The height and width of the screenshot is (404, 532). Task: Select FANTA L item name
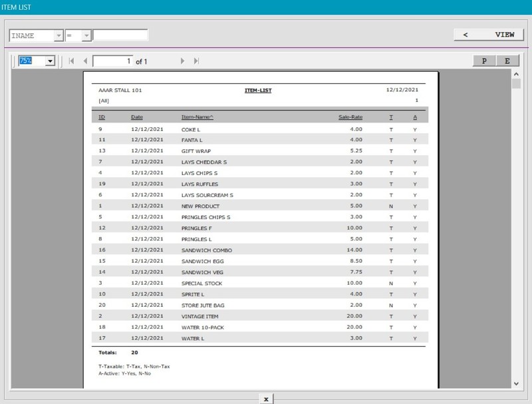click(x=192, y=140)
